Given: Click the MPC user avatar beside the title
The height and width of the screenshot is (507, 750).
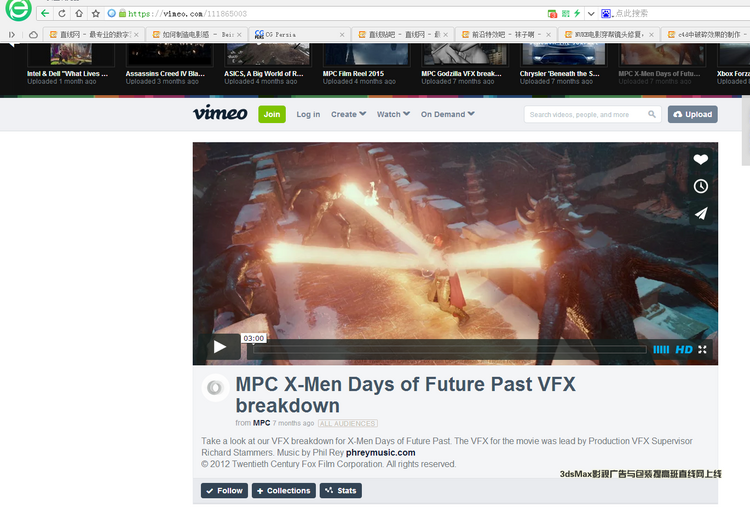Looking at the screenshot, I should click(x=215, y=387).
